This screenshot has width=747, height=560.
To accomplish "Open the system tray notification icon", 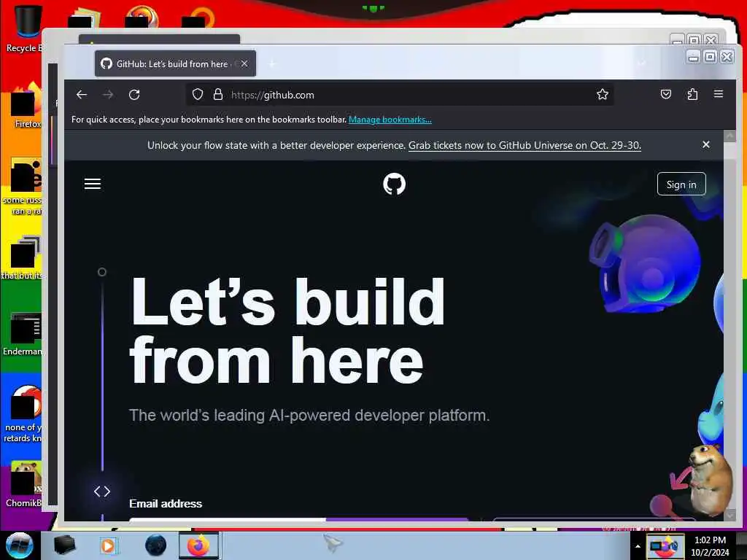I will [x=665, y=545].
